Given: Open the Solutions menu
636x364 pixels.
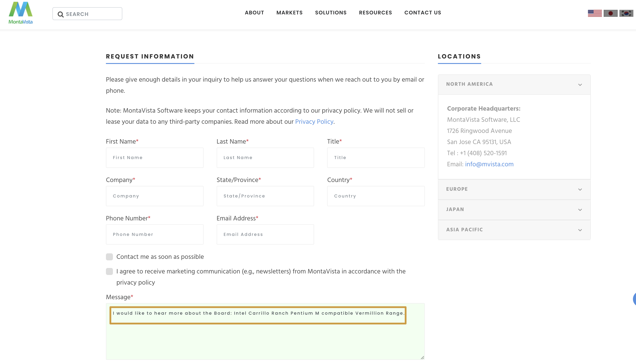Looking at the screenshot, I should tap(330, 13).
